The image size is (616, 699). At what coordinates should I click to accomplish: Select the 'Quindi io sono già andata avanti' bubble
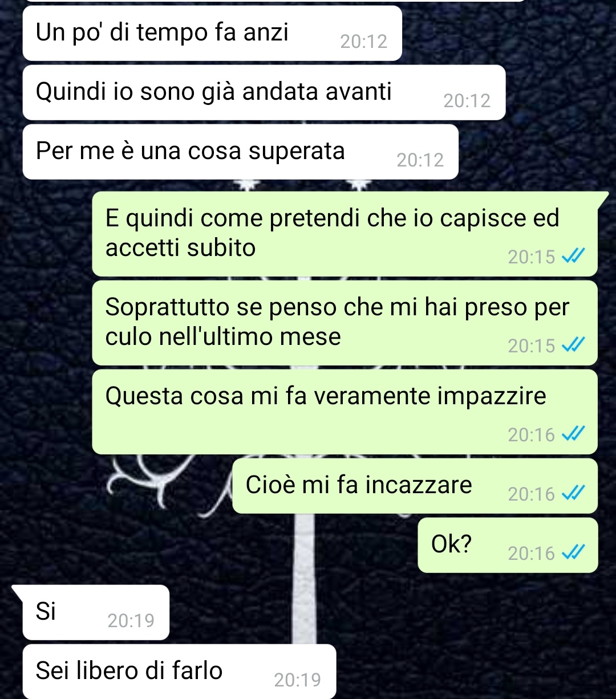tap(264, 92)
